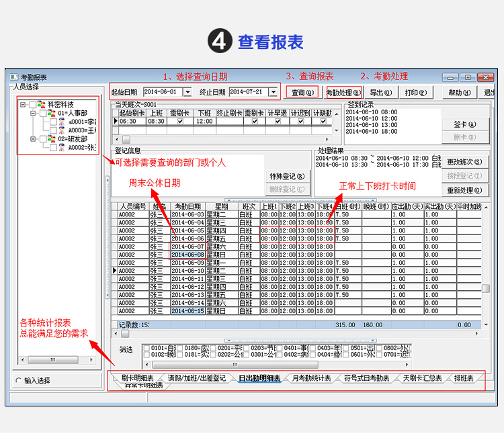This screenshot has width=504, height=434.
Task: Check the 科密科技 root checkbox
Action: [32, 105]
